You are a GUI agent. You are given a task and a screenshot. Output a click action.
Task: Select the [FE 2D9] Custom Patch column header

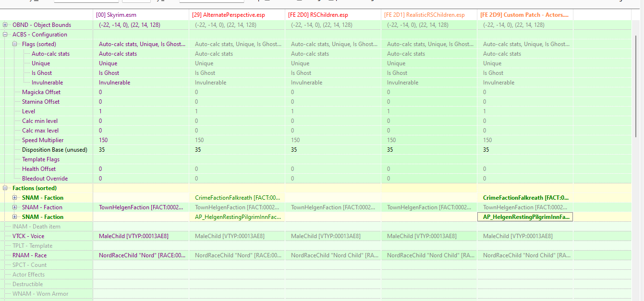click(x=525, y=15)
